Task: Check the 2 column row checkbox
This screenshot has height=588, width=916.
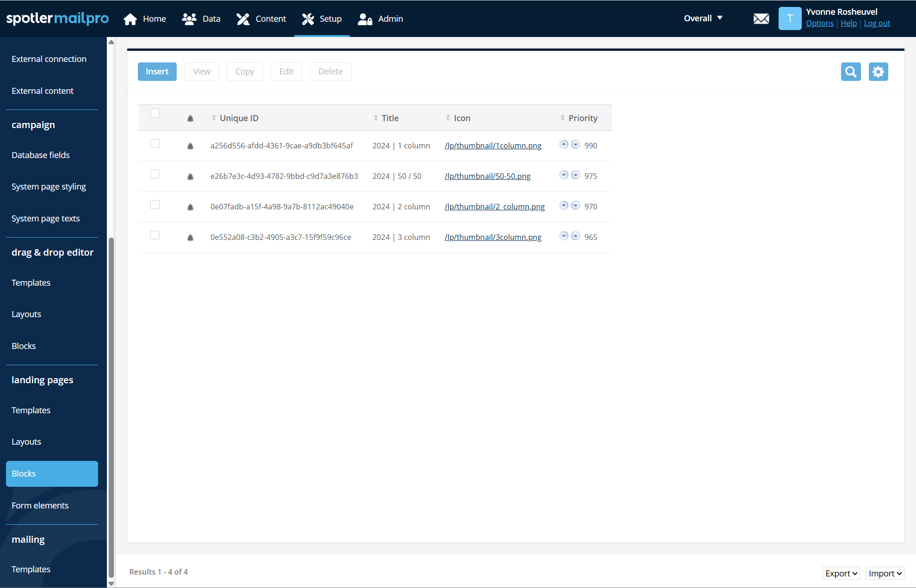Action: tap(155, 205)
